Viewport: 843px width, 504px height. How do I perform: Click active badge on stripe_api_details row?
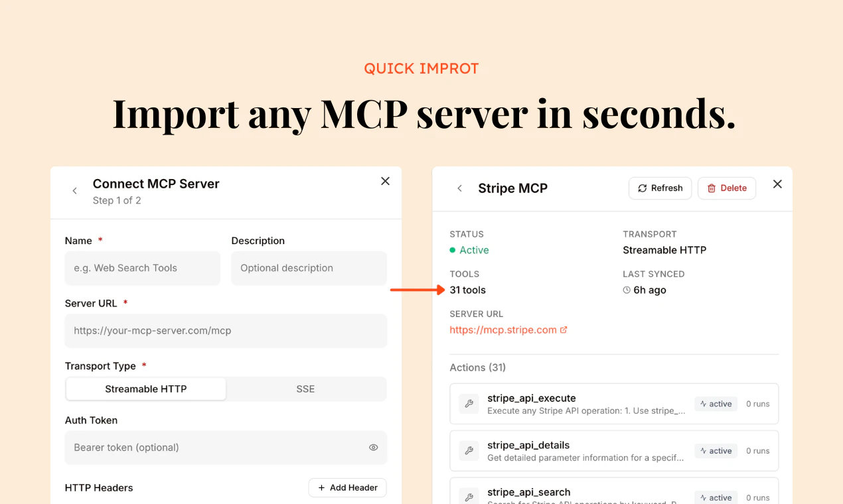coord(716,451)
